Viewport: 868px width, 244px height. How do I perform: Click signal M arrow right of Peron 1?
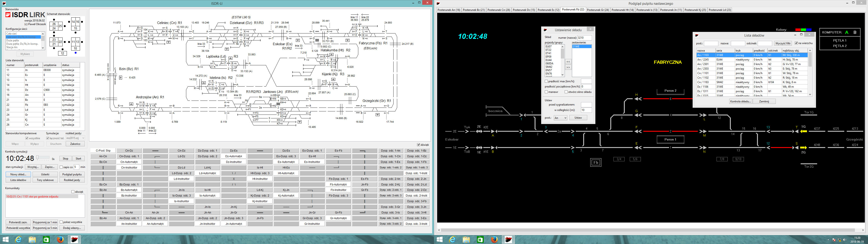pos(703,131)
